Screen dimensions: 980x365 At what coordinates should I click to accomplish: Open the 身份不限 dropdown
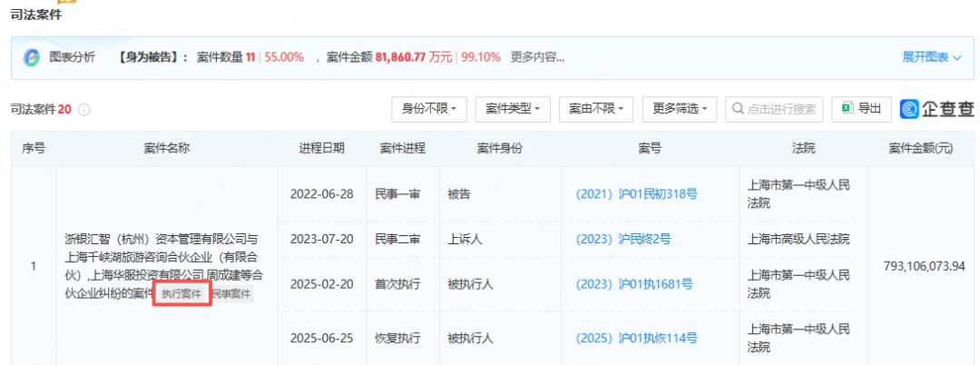[x=428, y=109]
